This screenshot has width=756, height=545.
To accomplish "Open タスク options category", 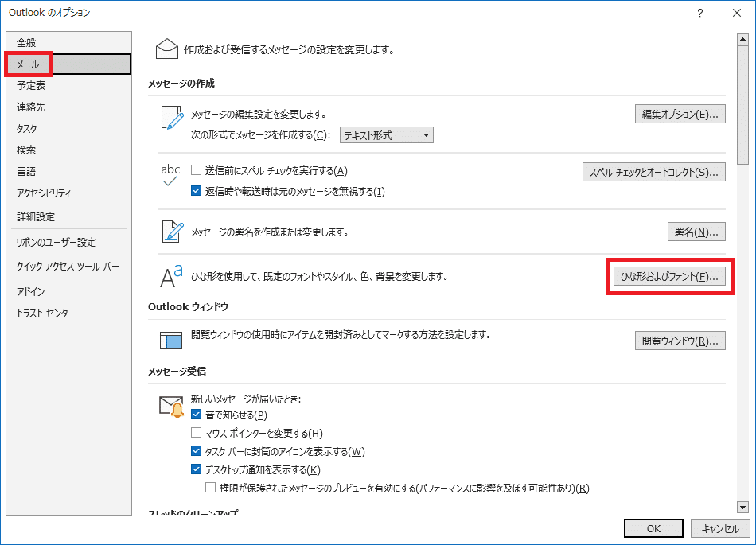I will click(x=68, y=128).
